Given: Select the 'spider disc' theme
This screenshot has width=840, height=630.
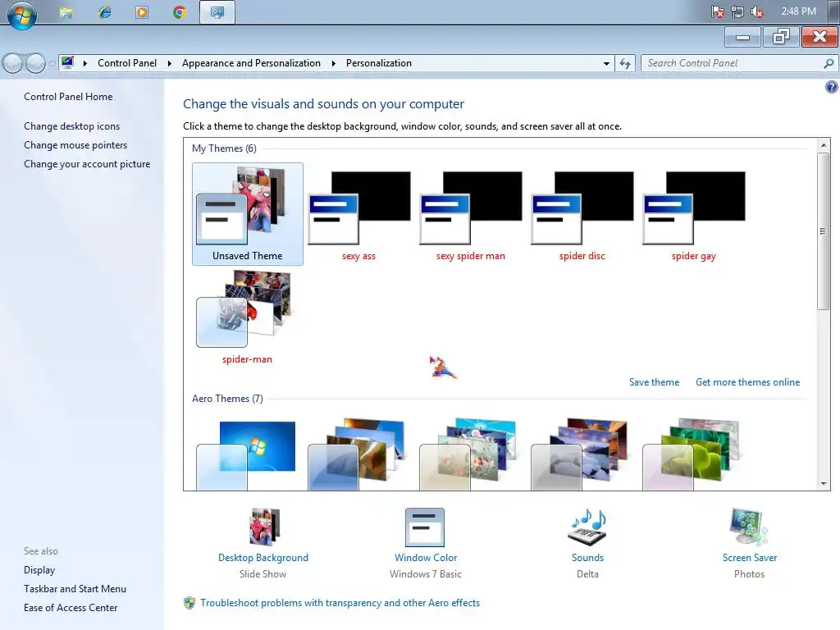Looking at the screenshot, I should coord(582,214).
